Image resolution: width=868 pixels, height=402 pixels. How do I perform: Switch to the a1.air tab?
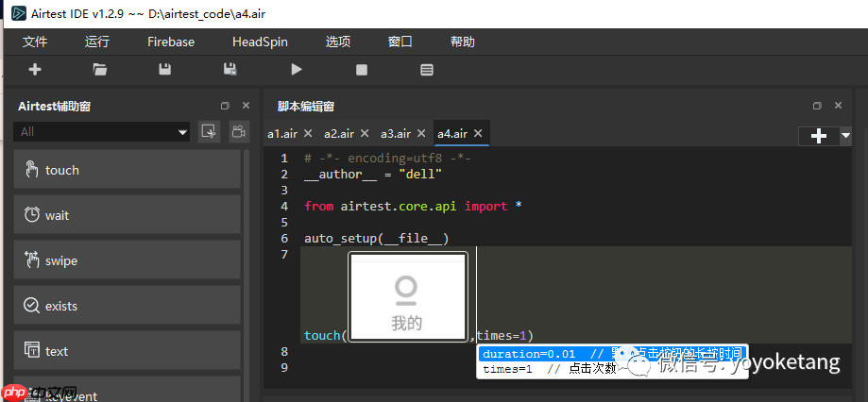click(x=282, y=134)
